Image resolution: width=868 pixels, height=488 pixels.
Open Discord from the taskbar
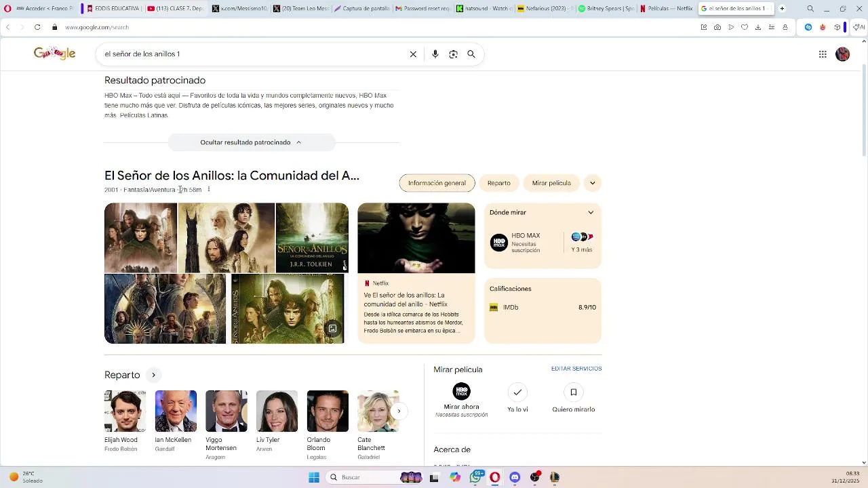click(515, 477)
